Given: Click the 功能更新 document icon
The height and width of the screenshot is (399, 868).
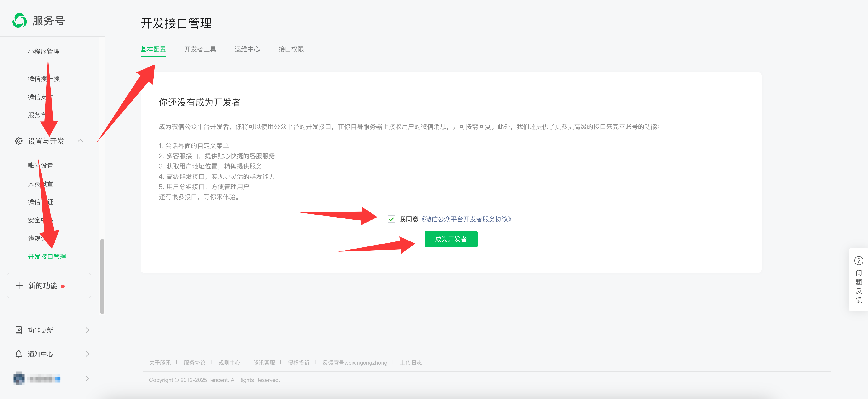Looking at the screenshot, I should [x=18, y=330].
